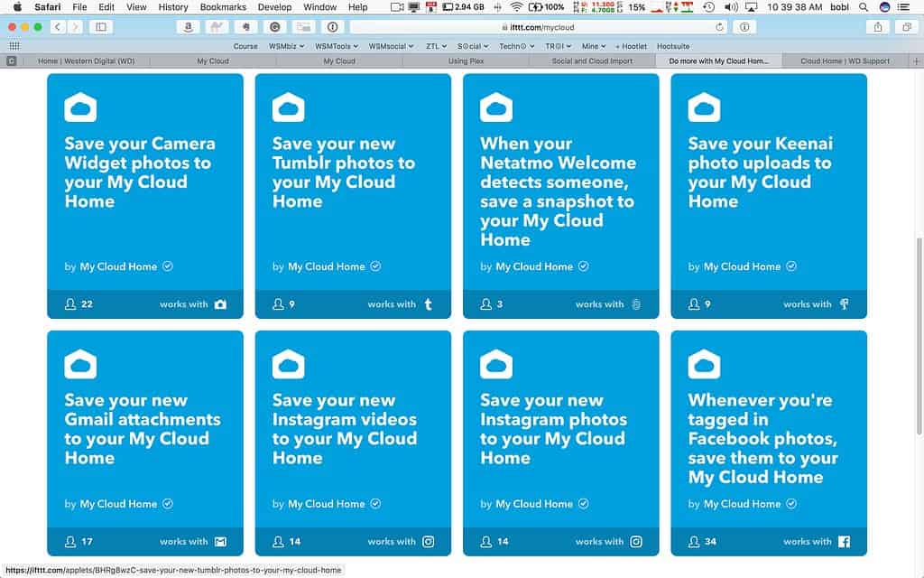Screen dimensions: 924x578
Task: Click the camera icon on Camera Widget card
Action: (x=220, y=304)
